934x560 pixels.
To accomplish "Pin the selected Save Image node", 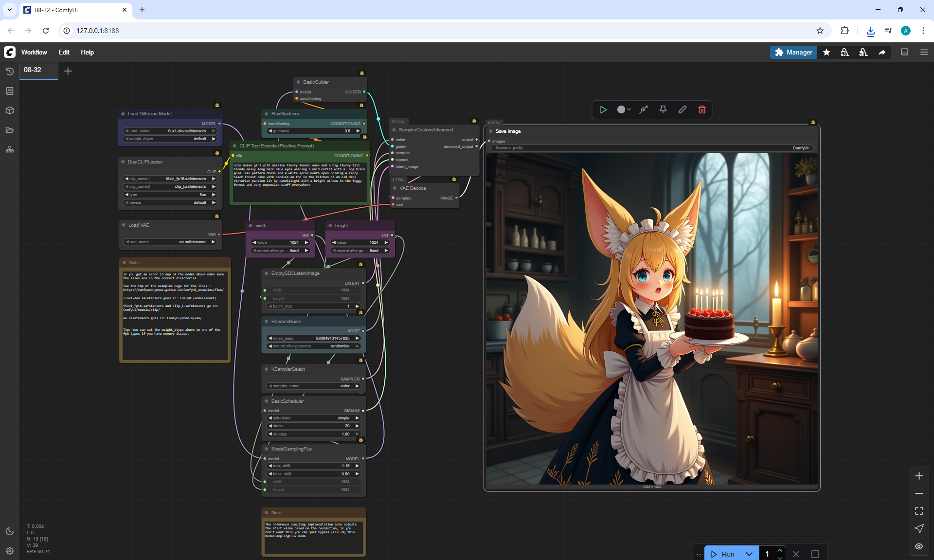I will pyautogui.click(x=663, y=110).
